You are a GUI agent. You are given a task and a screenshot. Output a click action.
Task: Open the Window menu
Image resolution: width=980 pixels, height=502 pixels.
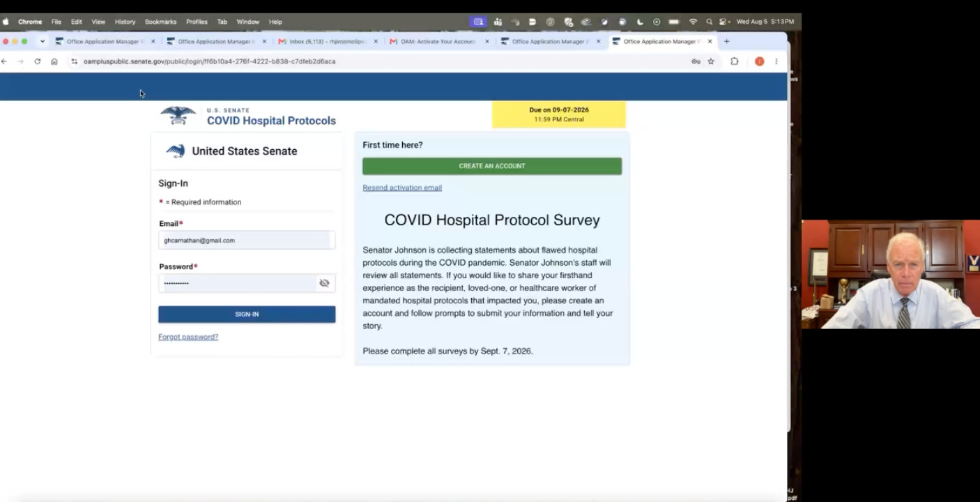point(248,22)
